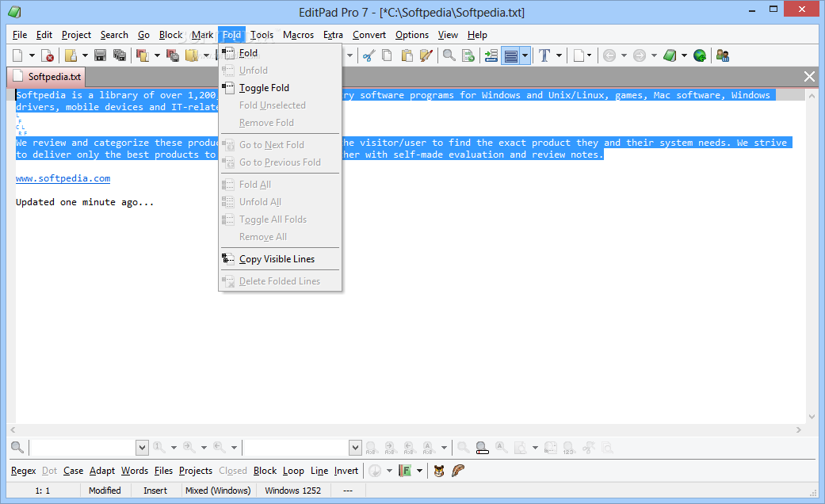Open the Forward history dropdown arrow
The height and width of the screenshot is (504, 825).
pyautogui.click(x=654, y=55)
